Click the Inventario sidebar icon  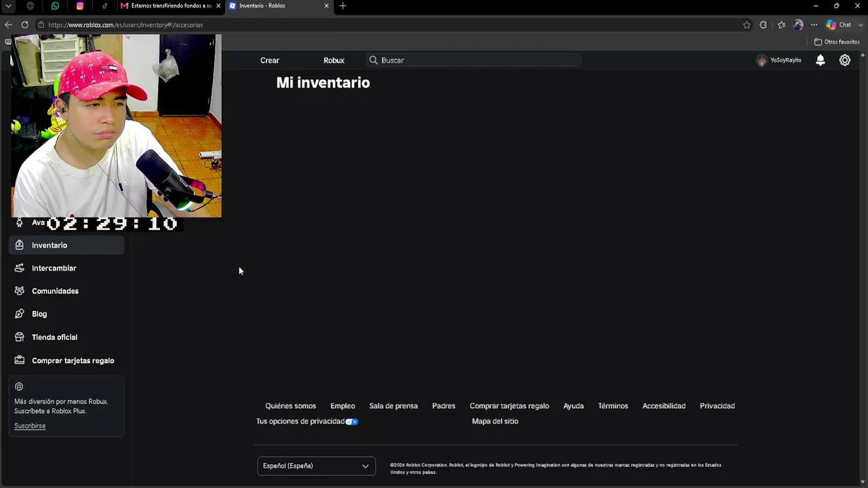click(x=19, y=245)
